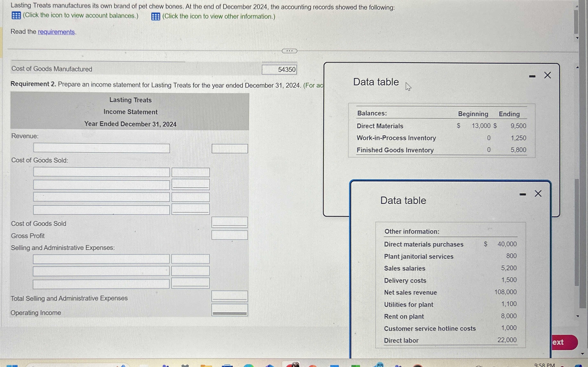Click Plant janitorial services value 800
588x367 pixels.
pos(511,256)
